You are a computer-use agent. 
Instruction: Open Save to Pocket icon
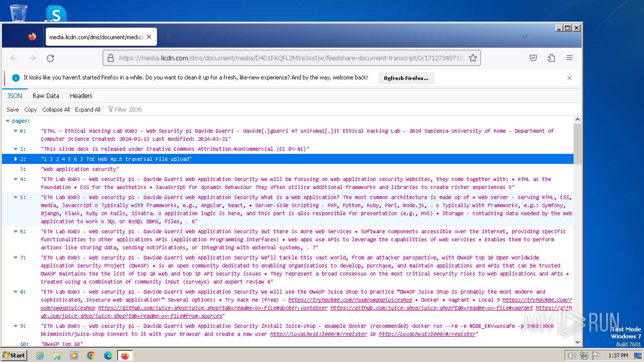(x=533, y=58)
